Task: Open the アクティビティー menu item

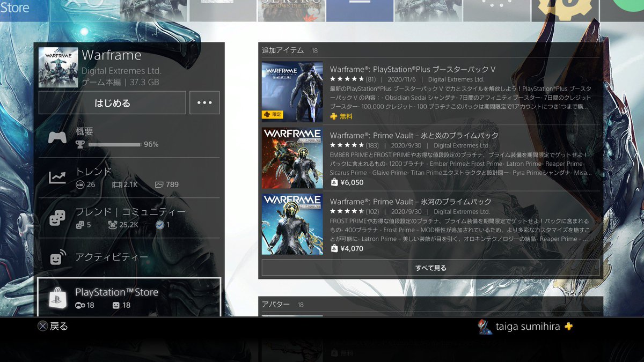Action: click(x=129, y=257)
